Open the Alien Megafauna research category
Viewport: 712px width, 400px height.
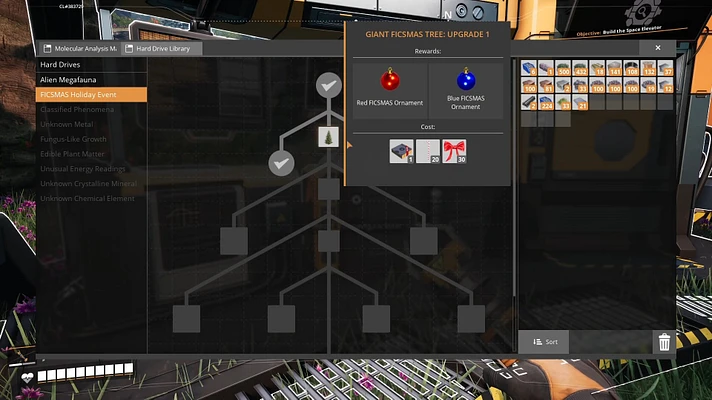(x=69, y=79)
